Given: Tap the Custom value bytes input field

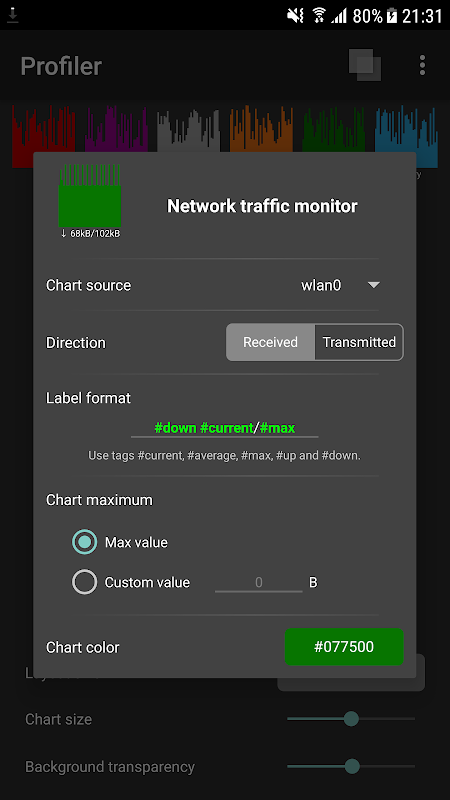Looking at the screenshot, I should pyautogui.click(x=259, y=582).
